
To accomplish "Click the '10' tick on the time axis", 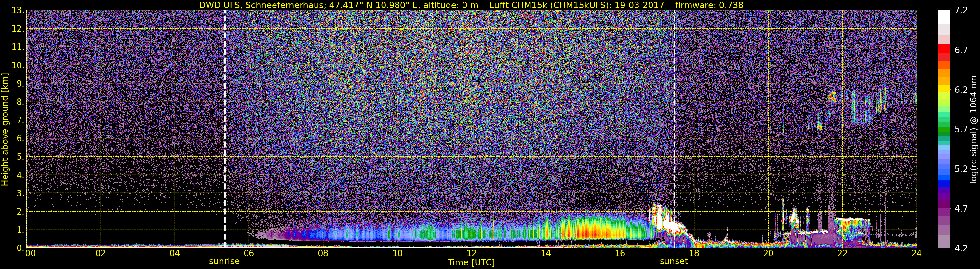I will pos(397,253).
